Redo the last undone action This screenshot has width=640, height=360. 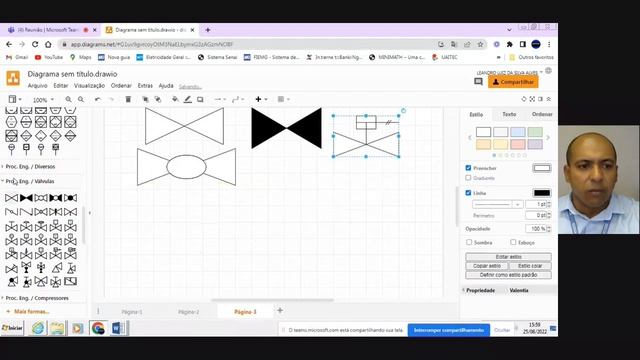pyautogui.click(x=111, y=99)
